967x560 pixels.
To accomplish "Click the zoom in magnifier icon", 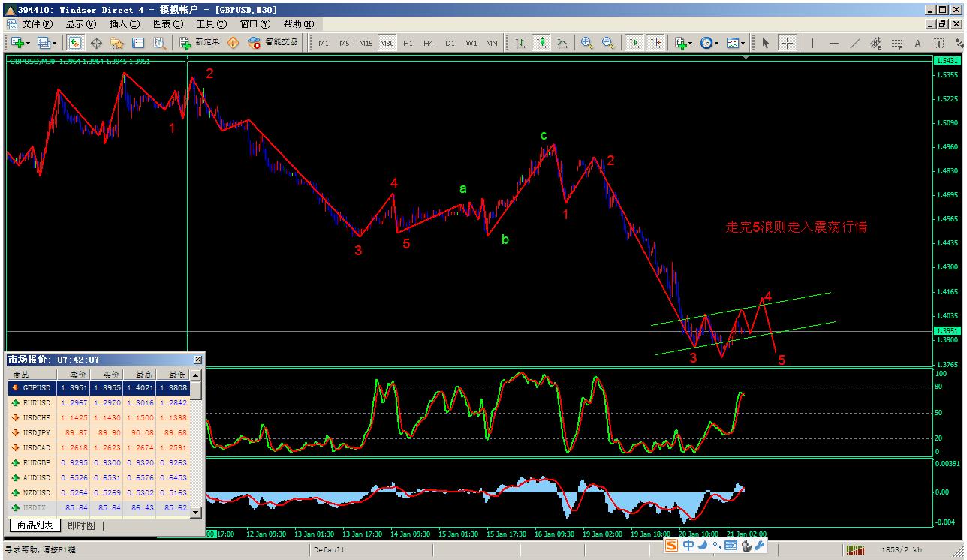I will [x=587, y=43].
